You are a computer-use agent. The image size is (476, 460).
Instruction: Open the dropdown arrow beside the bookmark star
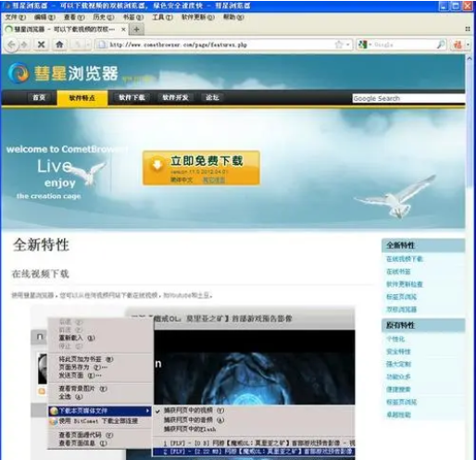(348, 44)
